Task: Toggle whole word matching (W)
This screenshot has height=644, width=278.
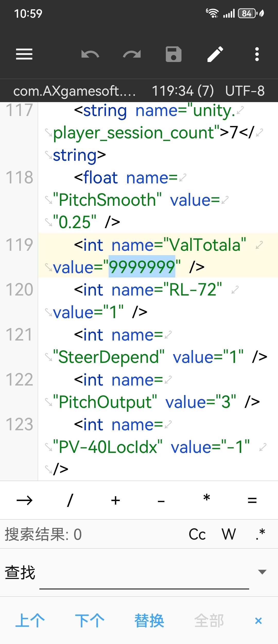Action: [x=229, y=534]
